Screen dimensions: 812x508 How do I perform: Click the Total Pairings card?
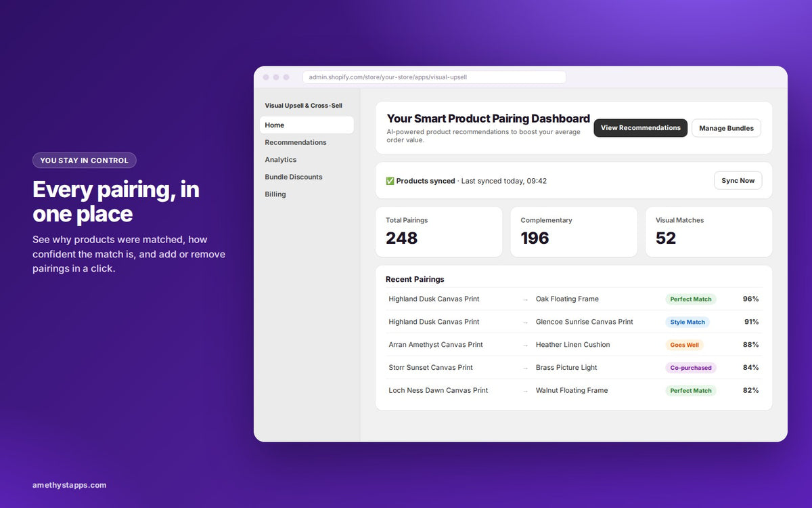[438, 232]
